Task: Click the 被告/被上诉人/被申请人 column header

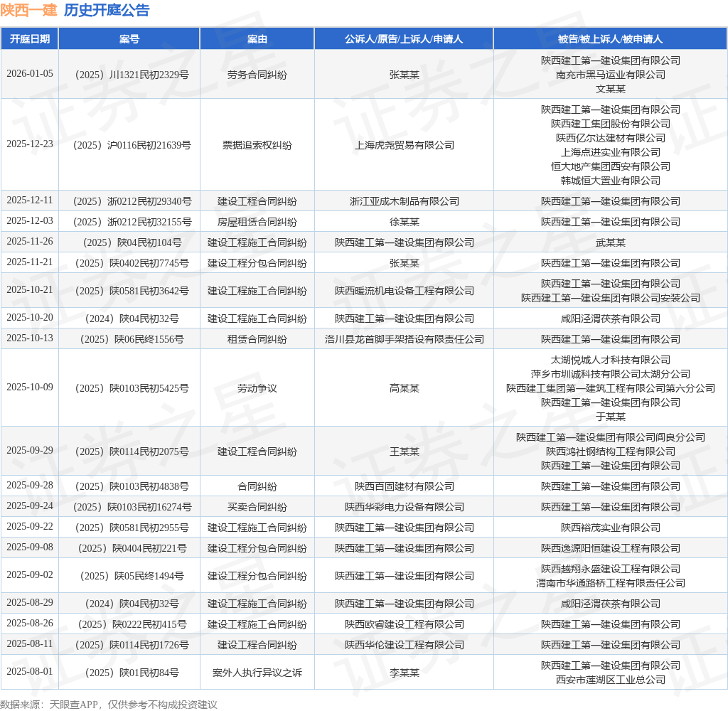Action: pyautogui.click(x=610, y=39)
